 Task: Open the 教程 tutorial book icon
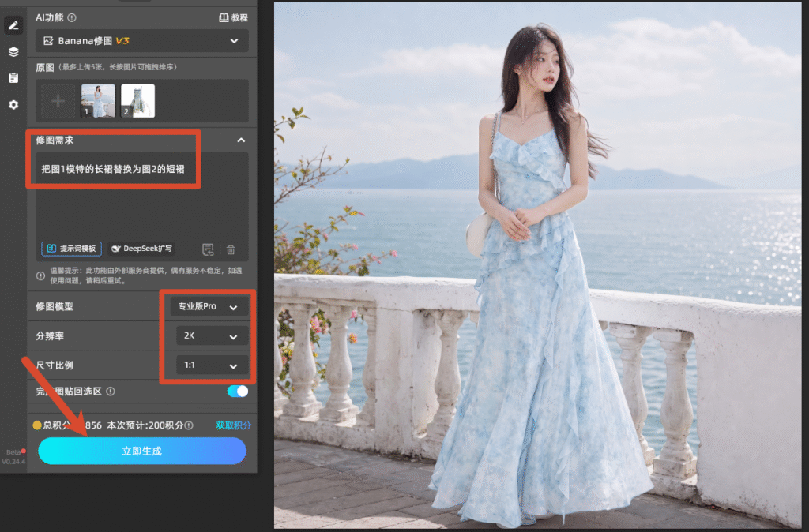(x=224, y=17)
